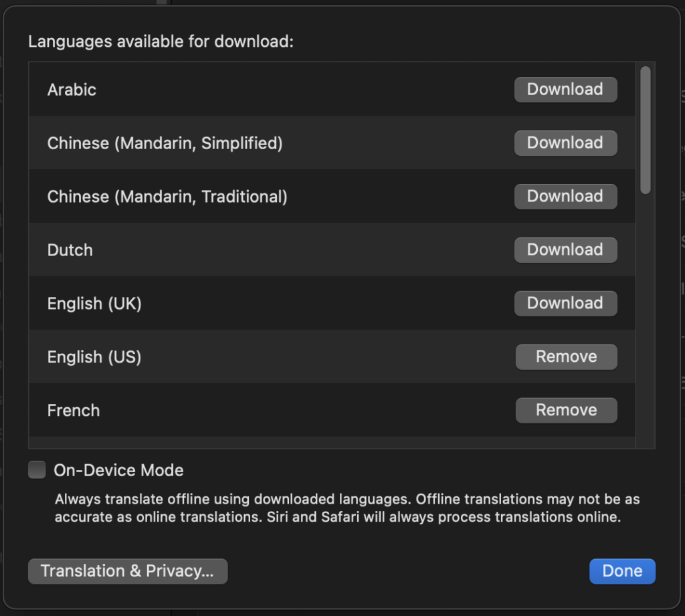This screenshot has height=616, width=685.
Task: Click the On-Device Mode label text
Action: [x=118, y=470]
